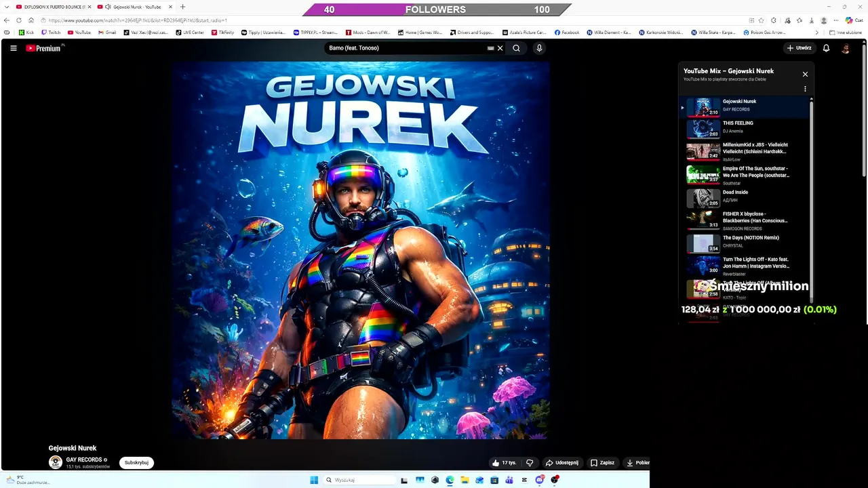Screen dimensions: 868x488
Task: Click Zapisz save button
Action: coord(602,463)
